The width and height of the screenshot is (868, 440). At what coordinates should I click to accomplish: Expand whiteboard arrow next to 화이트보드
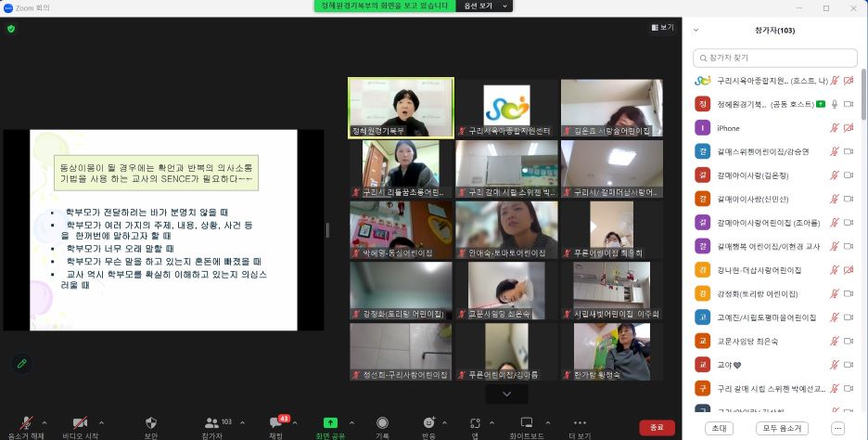[x=548, y=422]
